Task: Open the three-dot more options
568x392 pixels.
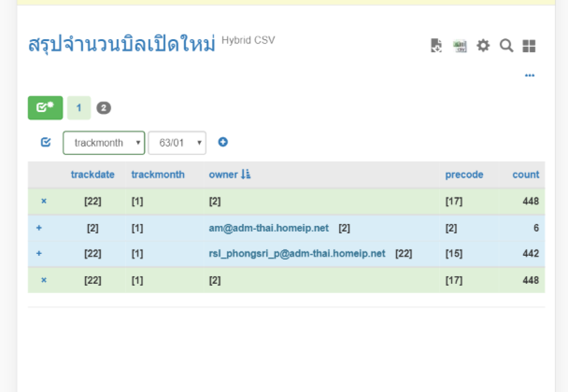Action: [530, 75]
